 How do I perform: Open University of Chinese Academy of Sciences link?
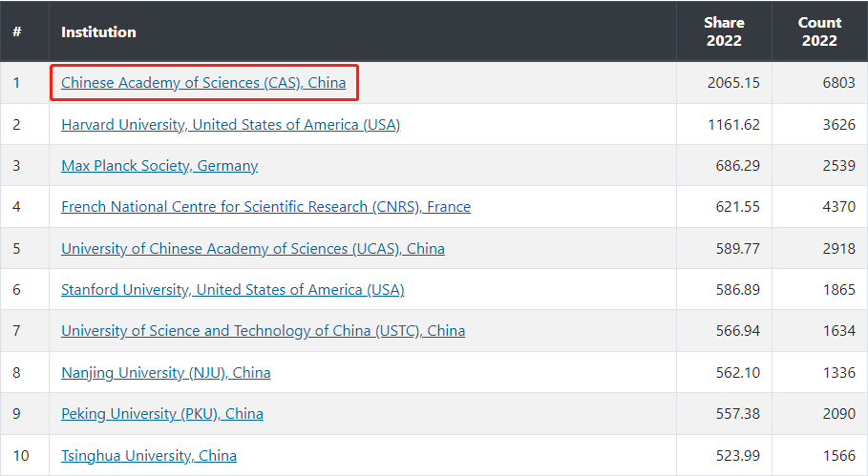[x=253, y=248]
